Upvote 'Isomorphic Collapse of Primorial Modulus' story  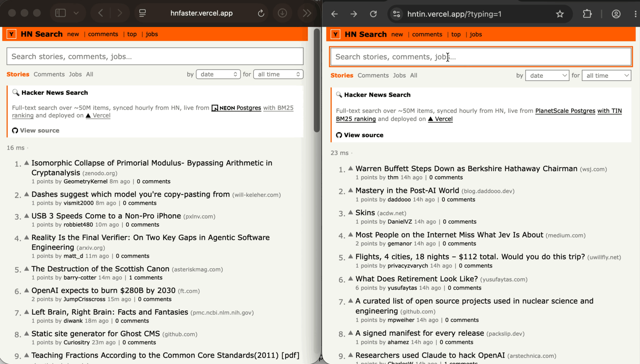(27, 163)
